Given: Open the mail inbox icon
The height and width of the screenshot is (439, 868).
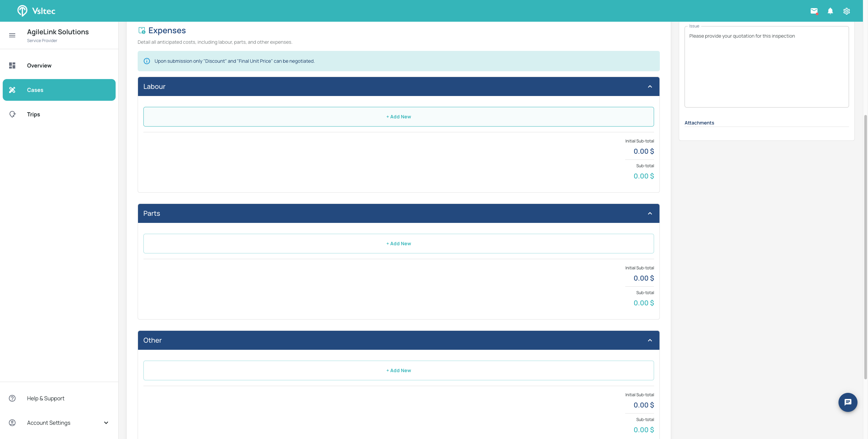Looking at the screenshot, I should click(814, 11).
